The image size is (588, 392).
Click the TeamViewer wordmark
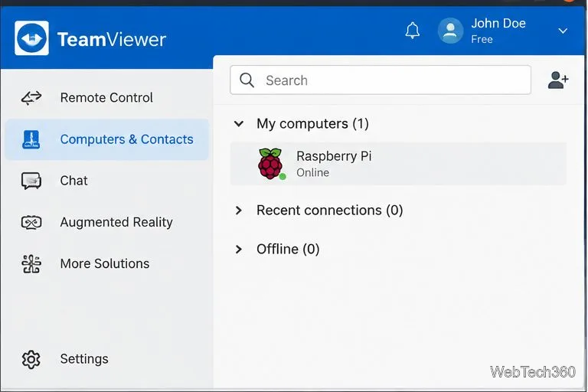pyautogui.click(x=111, y=39)
